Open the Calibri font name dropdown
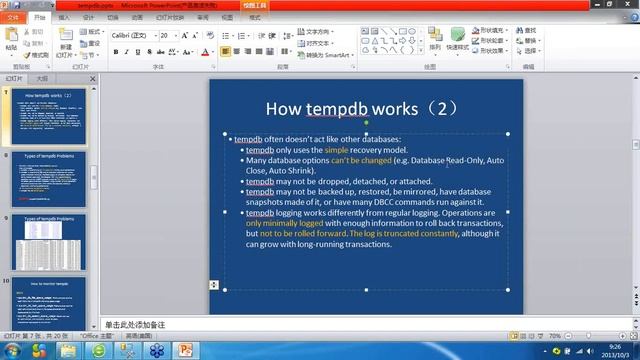Viewport: 640px width, 360px height. tap(155, 36)
